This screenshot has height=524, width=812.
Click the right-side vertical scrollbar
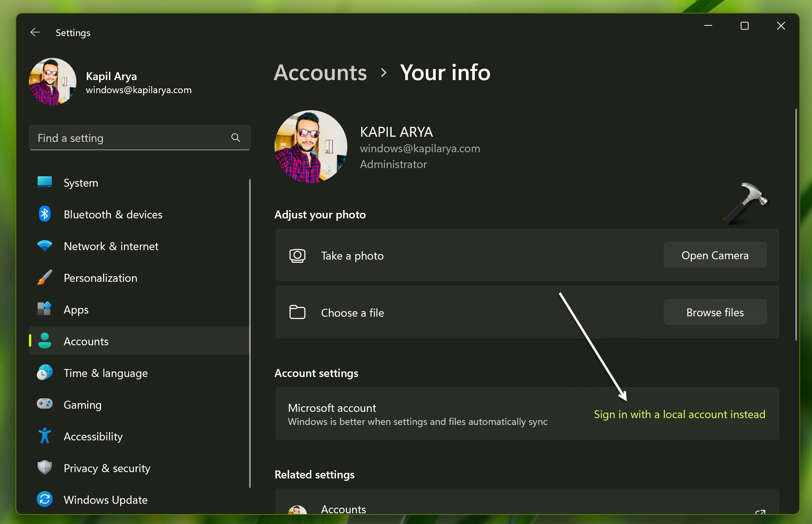796,224
